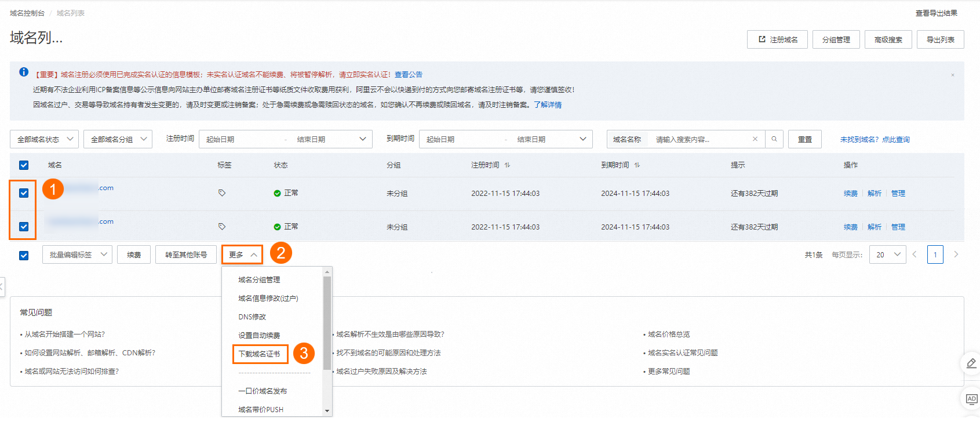980x422 pixels.
Task: Choose 域名带价PUSH menu entry
Action: (x=261, y=410)
